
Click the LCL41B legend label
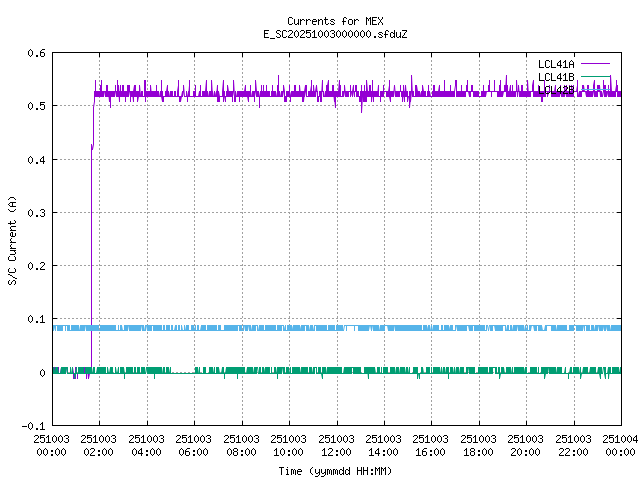(x=555, y=77)
